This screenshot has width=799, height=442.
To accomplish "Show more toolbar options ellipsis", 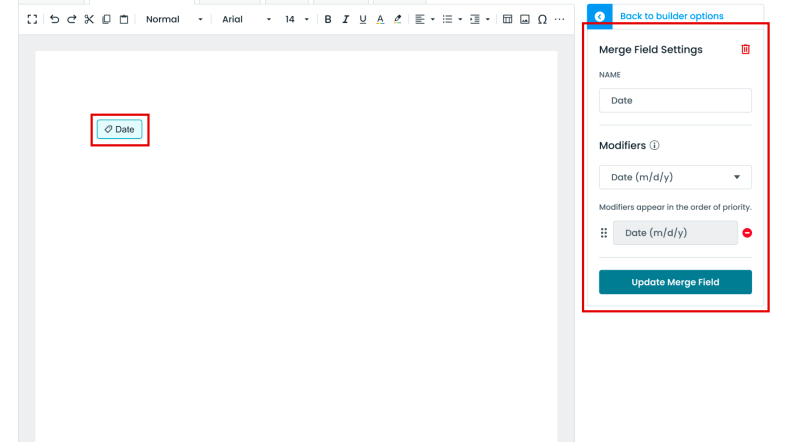I will (560, 19).
